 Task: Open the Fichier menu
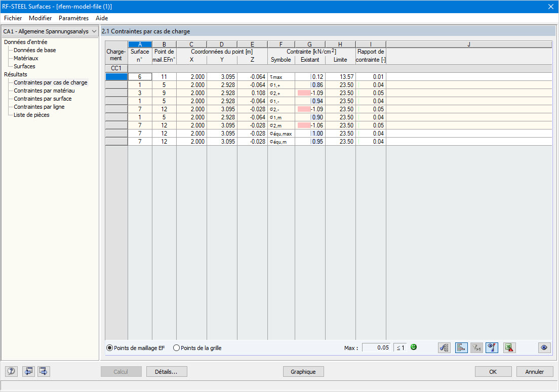click(13, 18)
